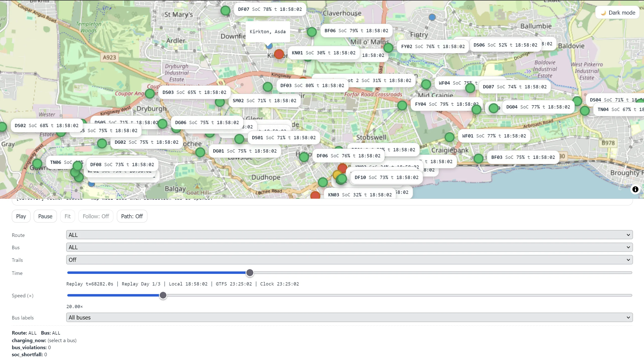Click the Speed slider handle
This screenshot has width=644, height=359.
point(163,295)
